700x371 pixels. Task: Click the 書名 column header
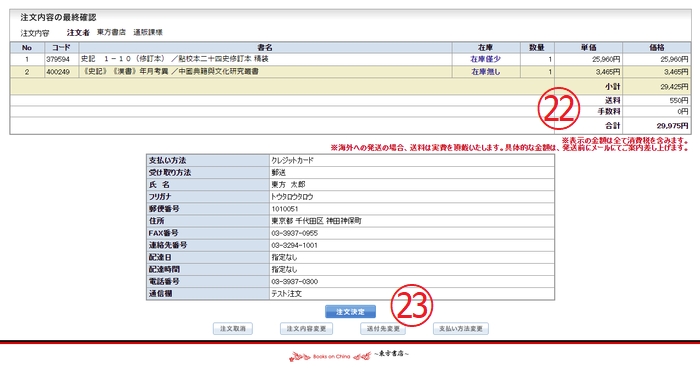click(265, 47)
